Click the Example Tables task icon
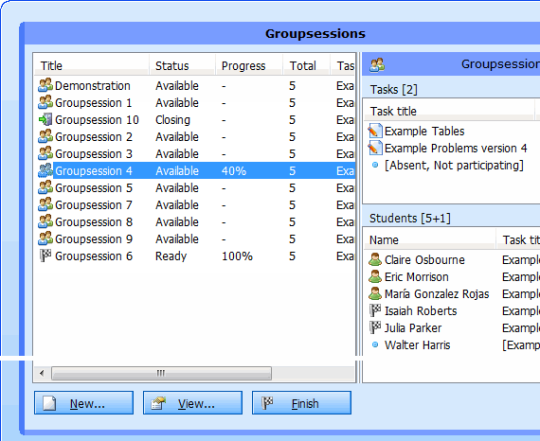The height and width of the screenshot is (441, 540). tap(375, 131)
